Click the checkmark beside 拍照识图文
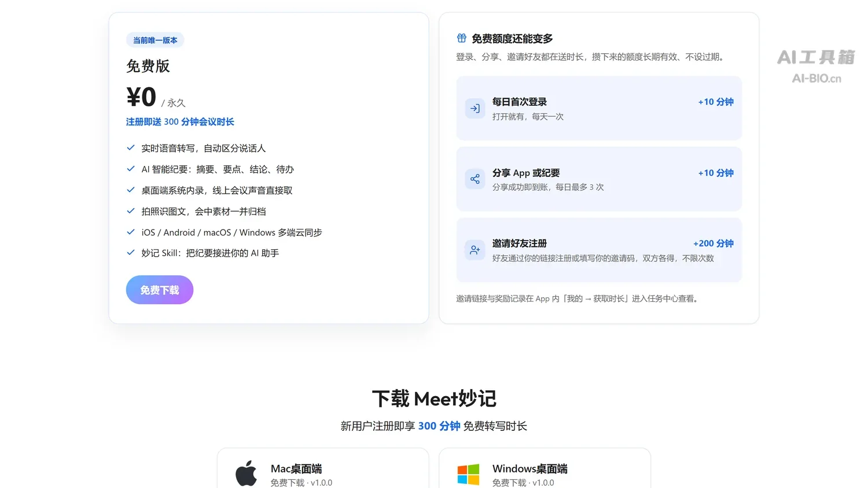Viewport: 868px width, 488px height. click(x=131, y=211)
